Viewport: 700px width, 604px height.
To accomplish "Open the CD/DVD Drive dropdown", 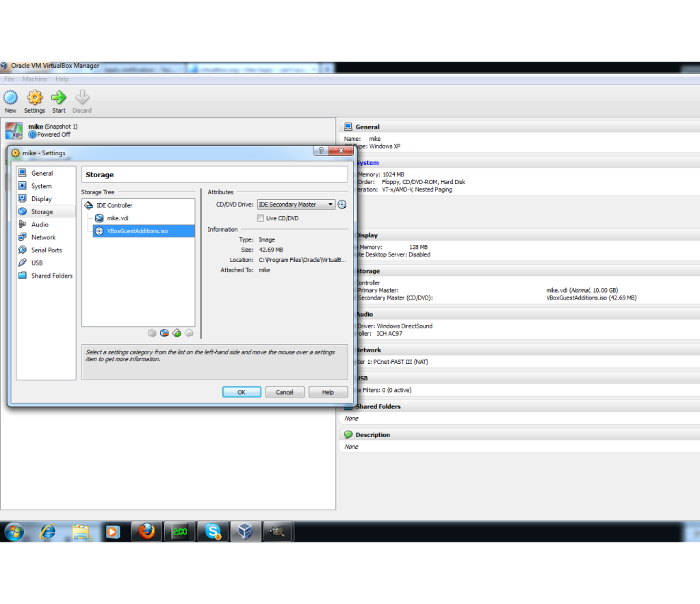I will [296, 205].
